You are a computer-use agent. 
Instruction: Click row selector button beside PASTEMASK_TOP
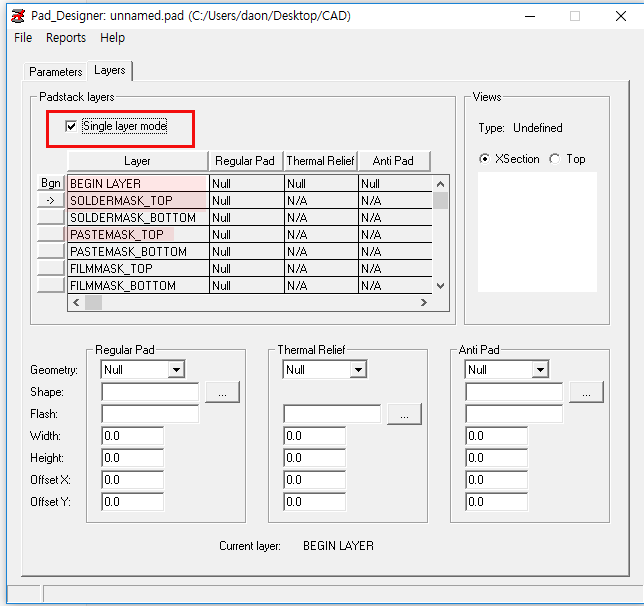click(51, 234)
